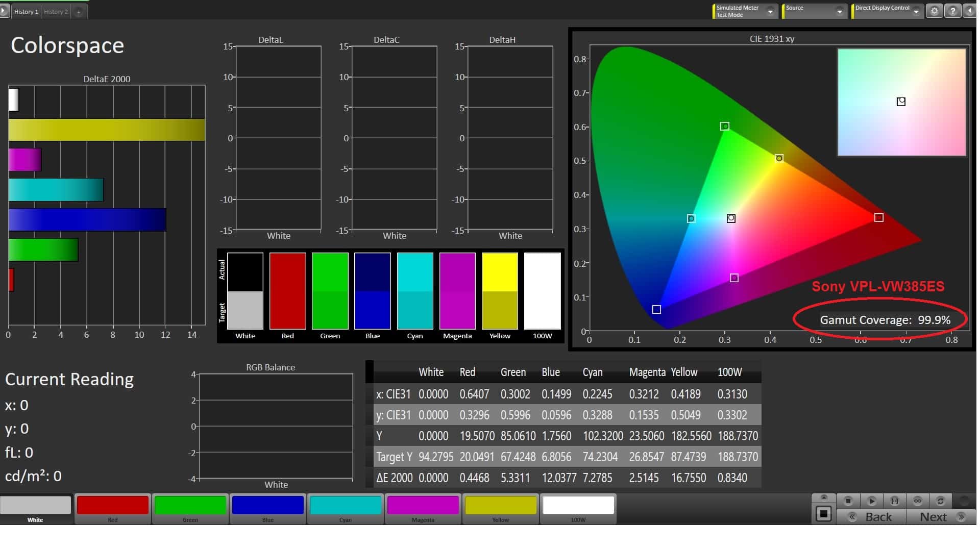The width and height of the screenshot is (980, 551).
Task: Click the Green Y value 85.0610
Action: [x=518, y=436]
